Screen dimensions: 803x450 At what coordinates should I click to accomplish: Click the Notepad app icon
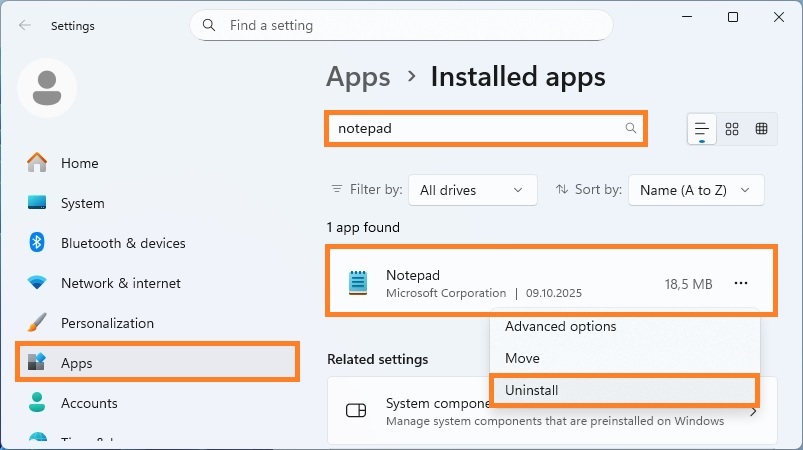click(x=358, y=283)
